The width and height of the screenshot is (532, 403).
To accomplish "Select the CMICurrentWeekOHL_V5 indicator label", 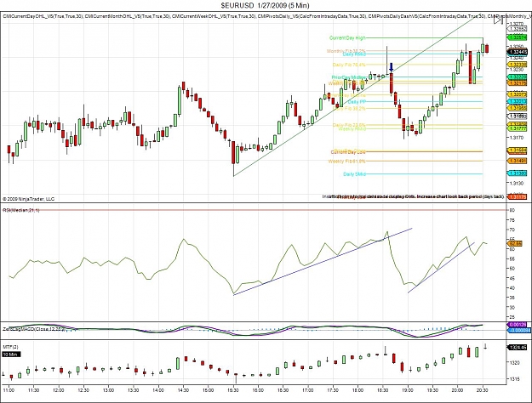I will pyautogui.click(x=215, y=16).
